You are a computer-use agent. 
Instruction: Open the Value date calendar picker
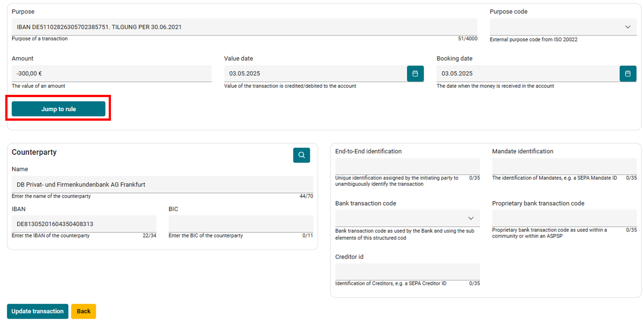coord(415,73)
